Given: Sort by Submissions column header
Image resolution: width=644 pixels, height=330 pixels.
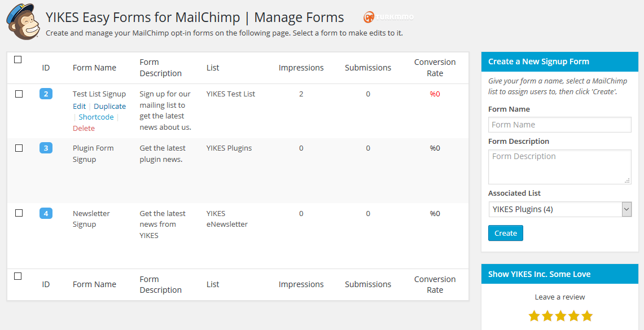Looking at the screenshot, I should (368, 68).
